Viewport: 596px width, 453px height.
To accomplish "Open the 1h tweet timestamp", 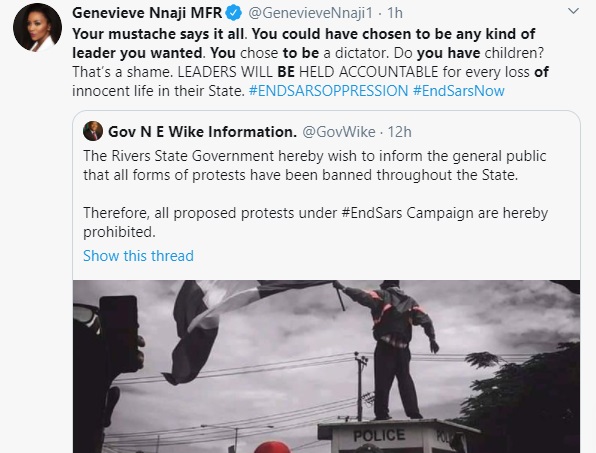I will pos(395,13).
